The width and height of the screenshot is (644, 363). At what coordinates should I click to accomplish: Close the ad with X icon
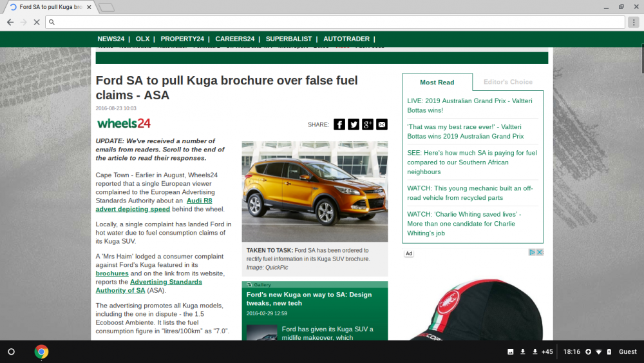click(540, 252)
